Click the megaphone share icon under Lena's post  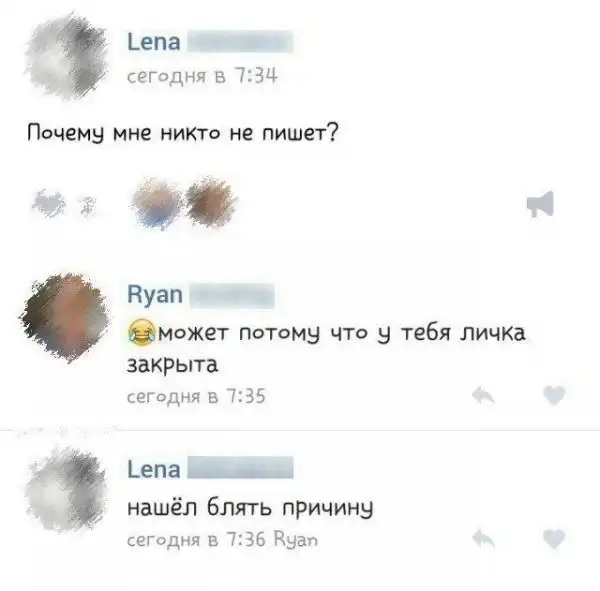(540, 203)
